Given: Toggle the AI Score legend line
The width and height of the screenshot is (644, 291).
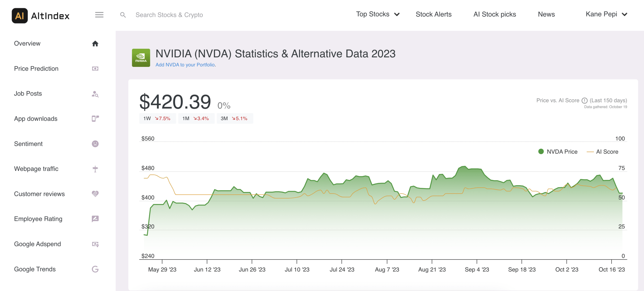Looking at the screenshot, I should click(x=590, y=152).
